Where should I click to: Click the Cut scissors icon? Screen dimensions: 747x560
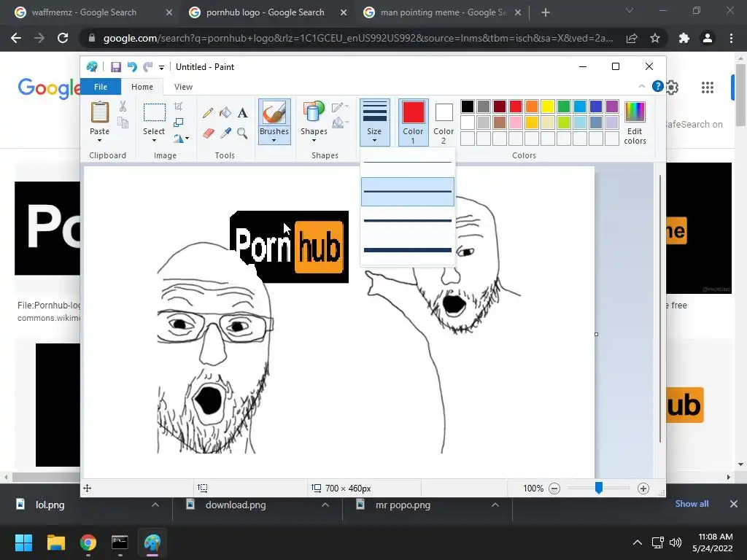pyautogui.click(x=123, y=106)
